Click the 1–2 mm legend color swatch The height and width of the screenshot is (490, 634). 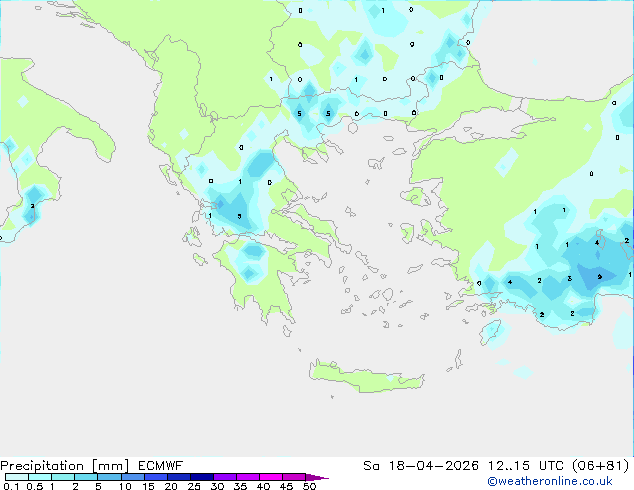point(63,477)
